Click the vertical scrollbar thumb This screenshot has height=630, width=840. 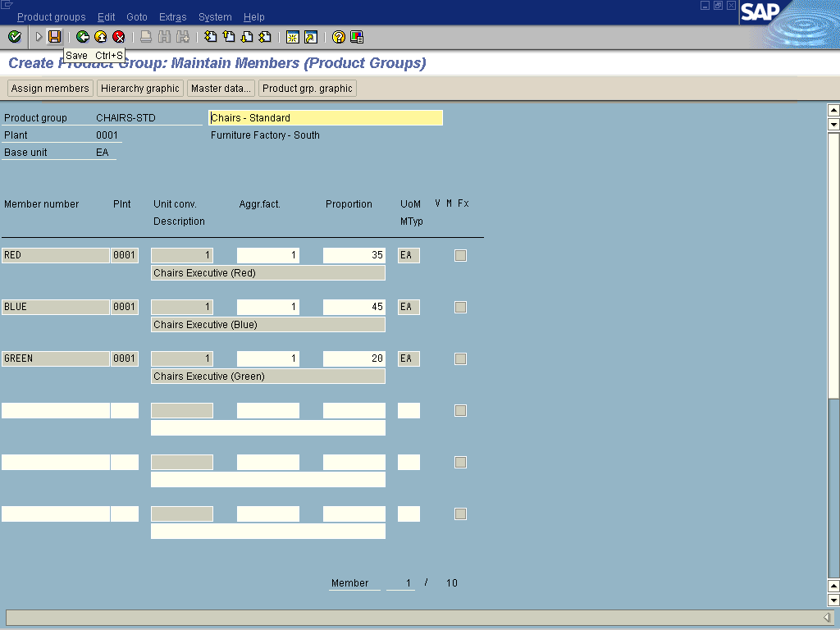(x=833, y=266)
